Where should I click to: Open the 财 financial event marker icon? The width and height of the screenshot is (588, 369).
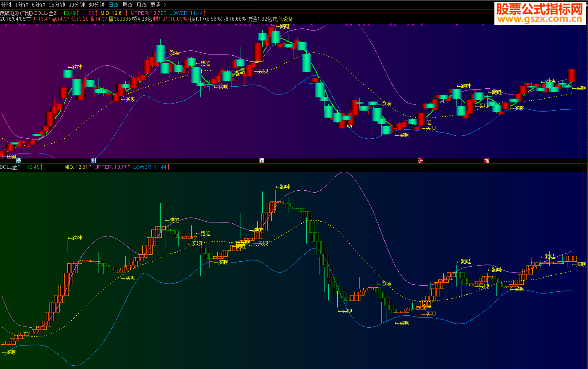[94, 161]
